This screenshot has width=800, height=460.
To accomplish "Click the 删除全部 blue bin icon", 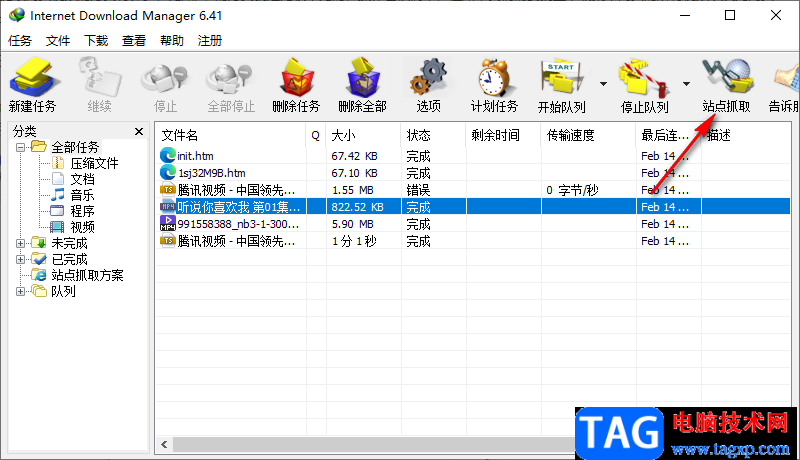I will point(363,78).
